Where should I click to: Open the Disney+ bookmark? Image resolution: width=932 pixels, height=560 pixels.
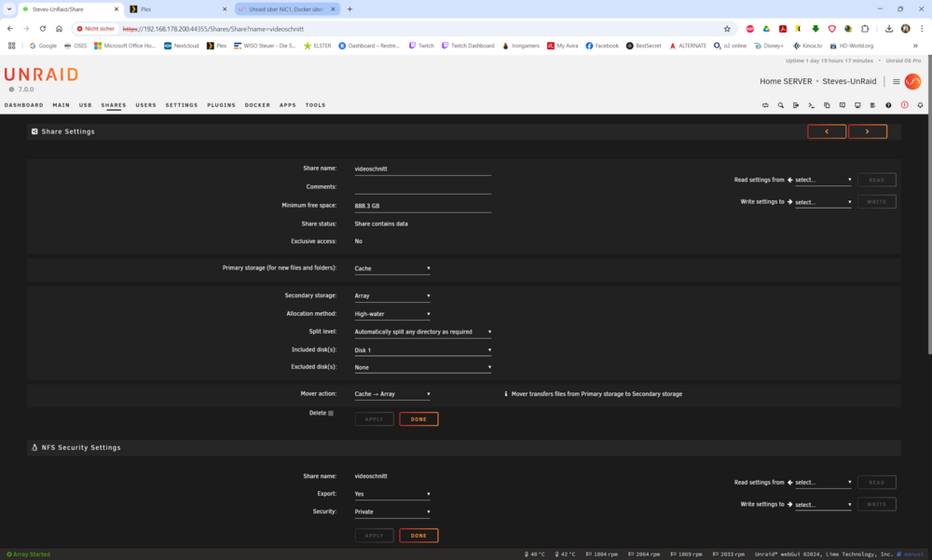click(x=769, y=46)
